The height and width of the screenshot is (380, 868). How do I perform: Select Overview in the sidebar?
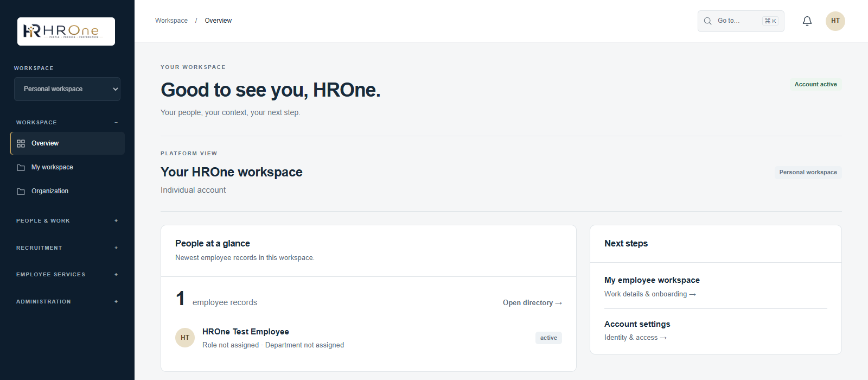(67, 143)
